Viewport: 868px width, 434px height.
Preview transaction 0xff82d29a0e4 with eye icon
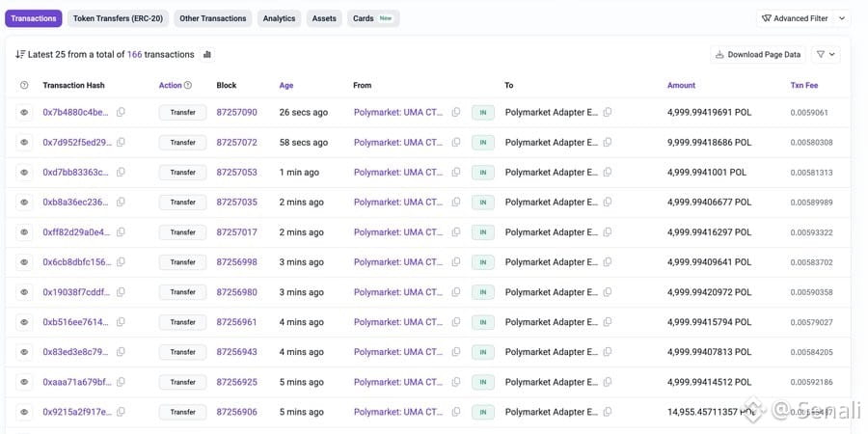(x=24, y=232)
